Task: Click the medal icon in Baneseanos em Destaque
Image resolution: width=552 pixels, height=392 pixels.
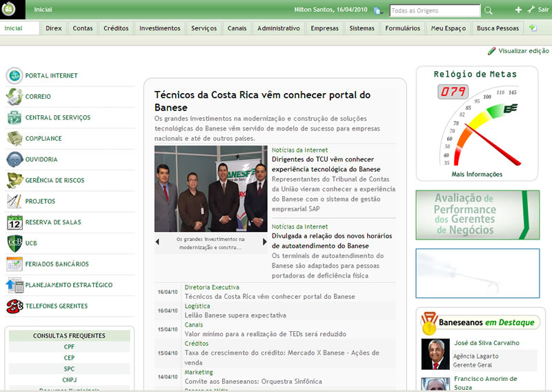Action: point(429,323)
